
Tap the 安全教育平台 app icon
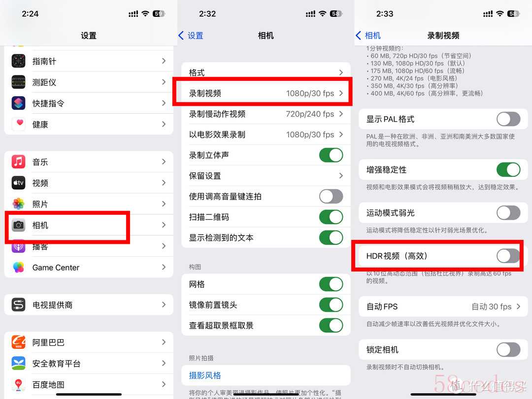(x=18, y=364)
